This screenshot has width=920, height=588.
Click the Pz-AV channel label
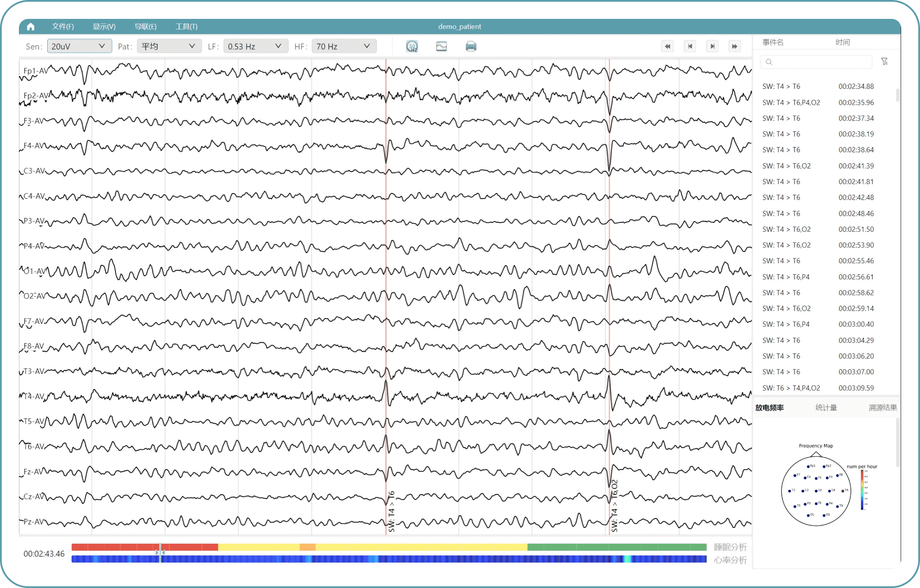[x=34, y=522]
